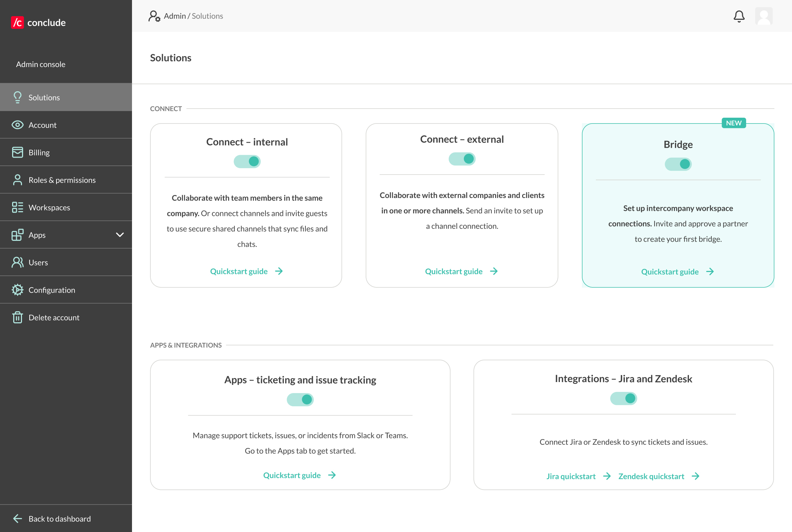Click the Configuration gear icon
Image resolution: width=792 pixels, height=532 pixels.
[17, 290]
